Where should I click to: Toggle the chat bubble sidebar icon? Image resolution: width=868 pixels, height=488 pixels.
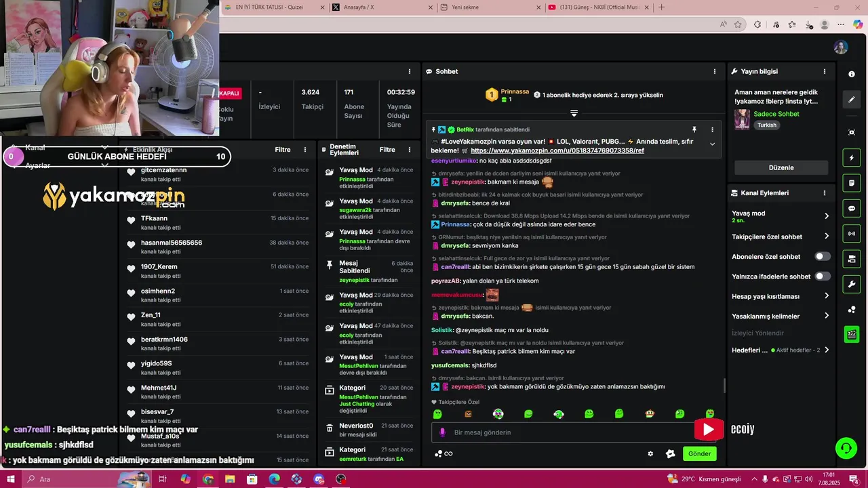coord(852,208)
